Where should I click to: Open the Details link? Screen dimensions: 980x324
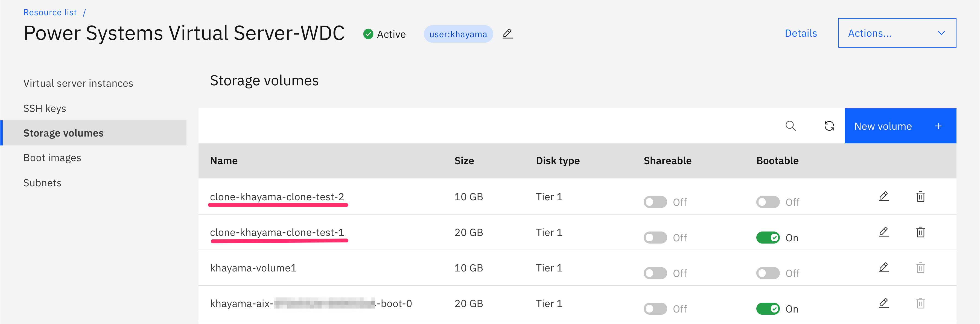point(800,33)
